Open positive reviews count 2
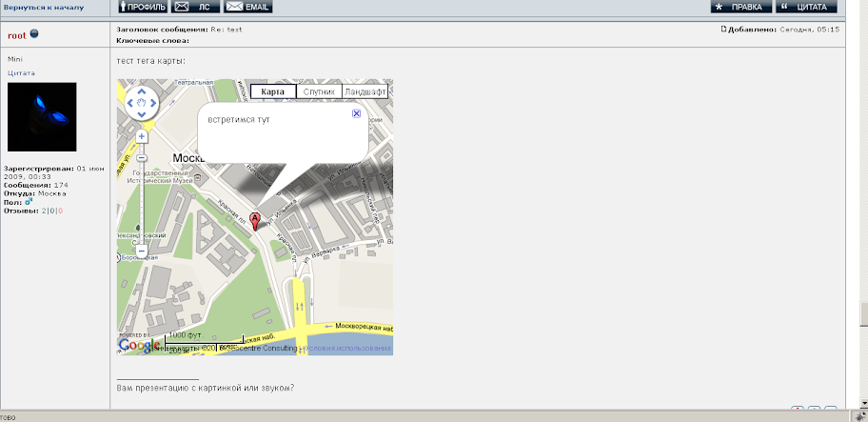Image resolution: width=868 pixels, height=422 pixels. point(44,211)
